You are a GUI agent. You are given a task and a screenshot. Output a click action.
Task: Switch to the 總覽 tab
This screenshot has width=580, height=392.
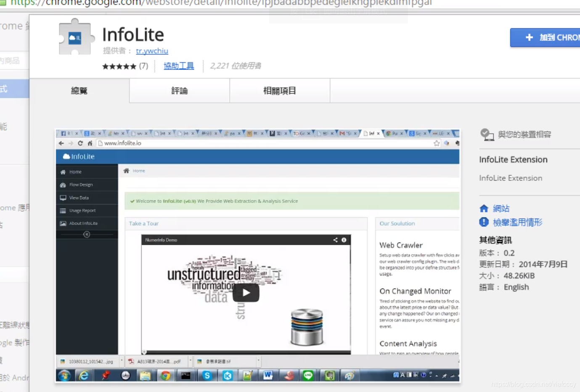[79, 91]
